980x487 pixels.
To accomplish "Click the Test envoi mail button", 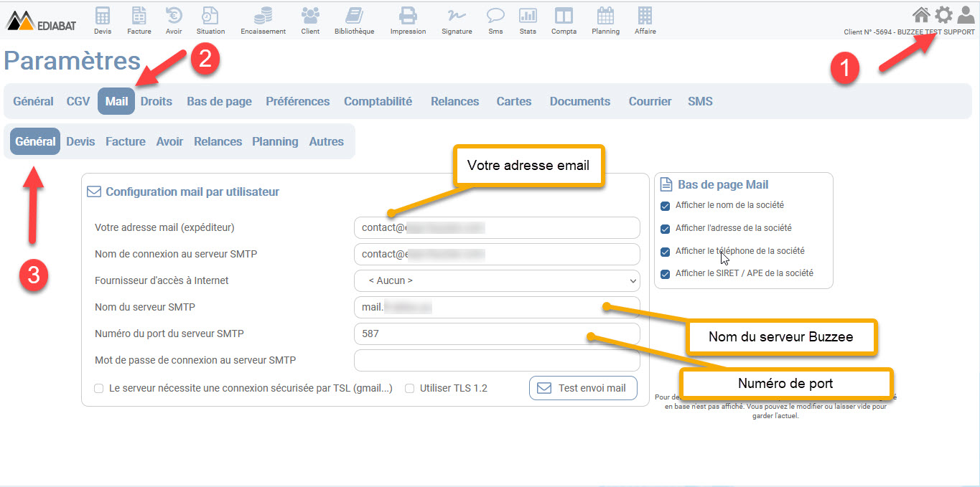I will (583, 388).
